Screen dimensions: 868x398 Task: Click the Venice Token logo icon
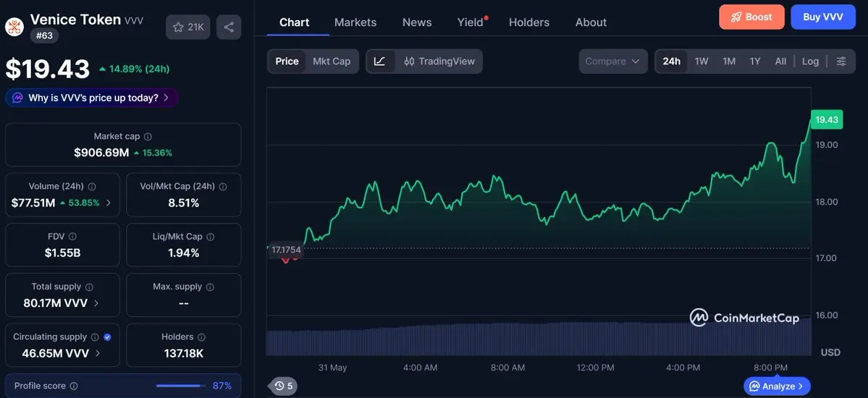tap(14, 26)
